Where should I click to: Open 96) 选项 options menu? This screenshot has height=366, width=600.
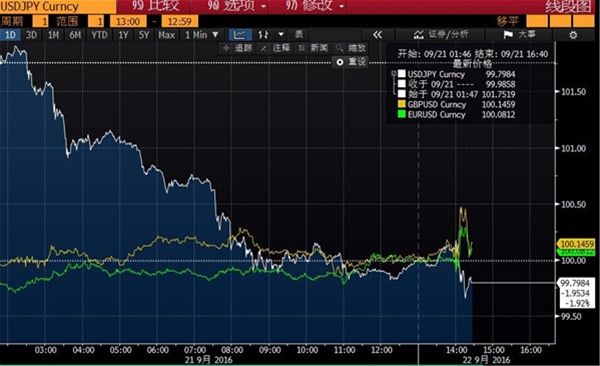coord(236,6)
